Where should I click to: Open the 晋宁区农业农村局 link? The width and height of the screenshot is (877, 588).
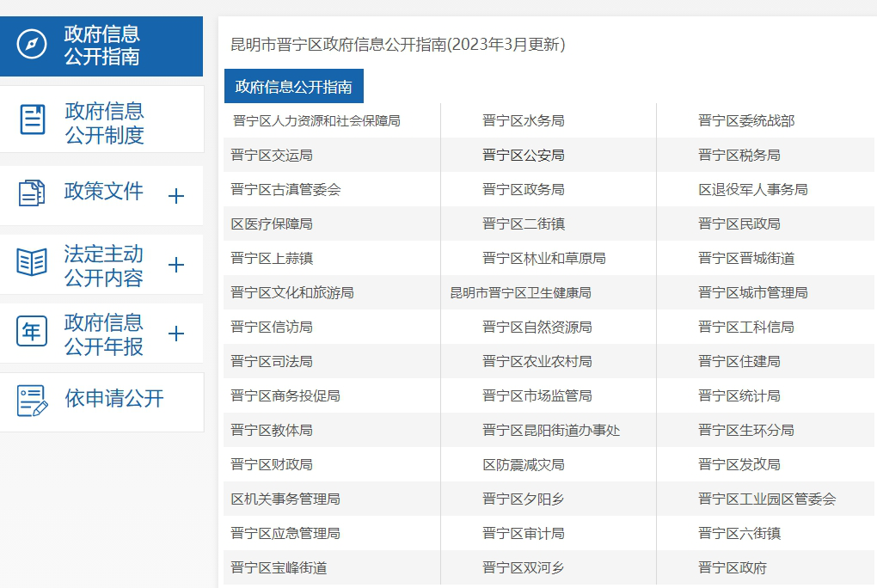pos(537,361)
